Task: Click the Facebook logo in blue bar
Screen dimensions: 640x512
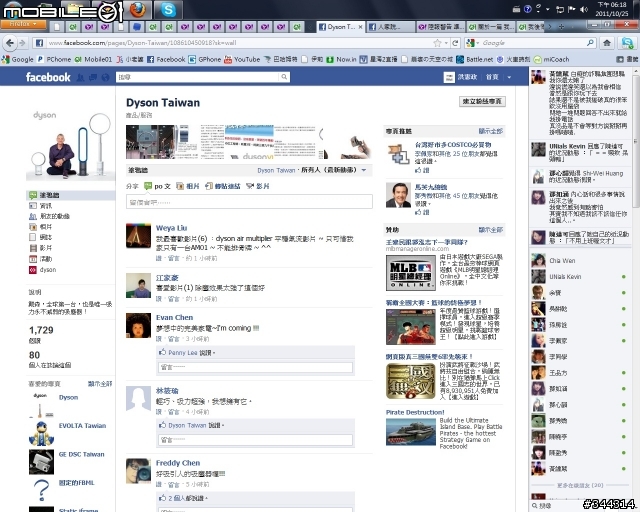Action: click(48, 77)
